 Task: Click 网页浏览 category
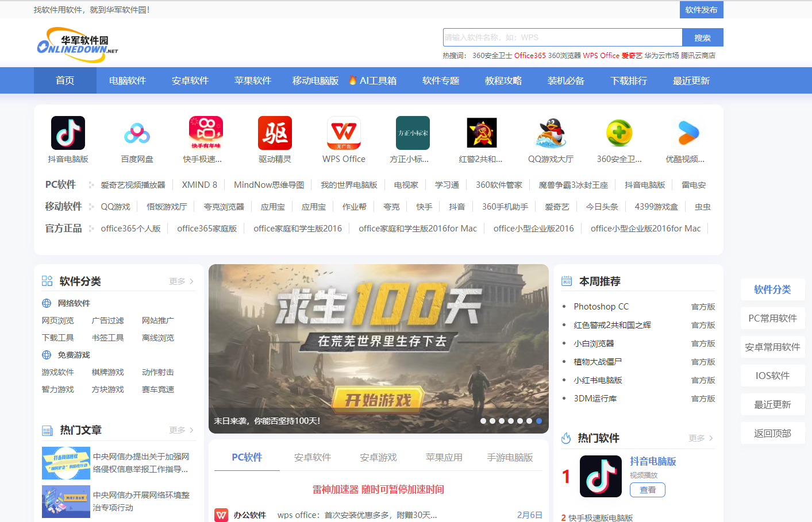[x=58, y=320]
